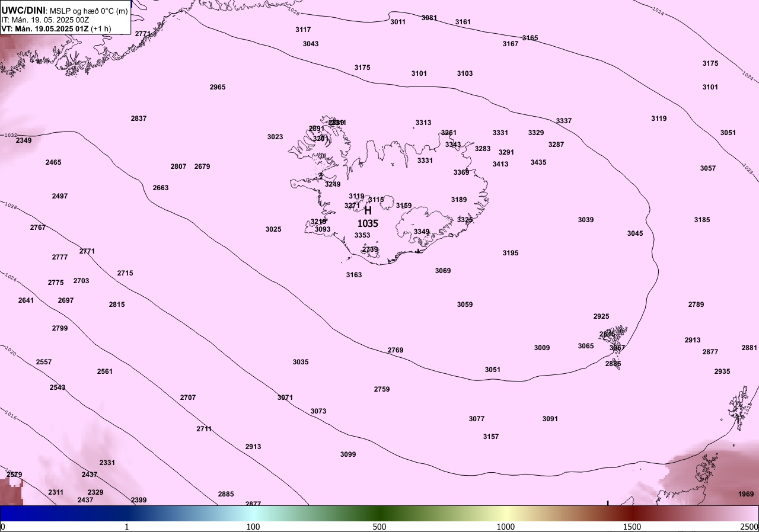759x532 pixels.
Task: Click the height value 3329
Action: [x=536, y=133]
